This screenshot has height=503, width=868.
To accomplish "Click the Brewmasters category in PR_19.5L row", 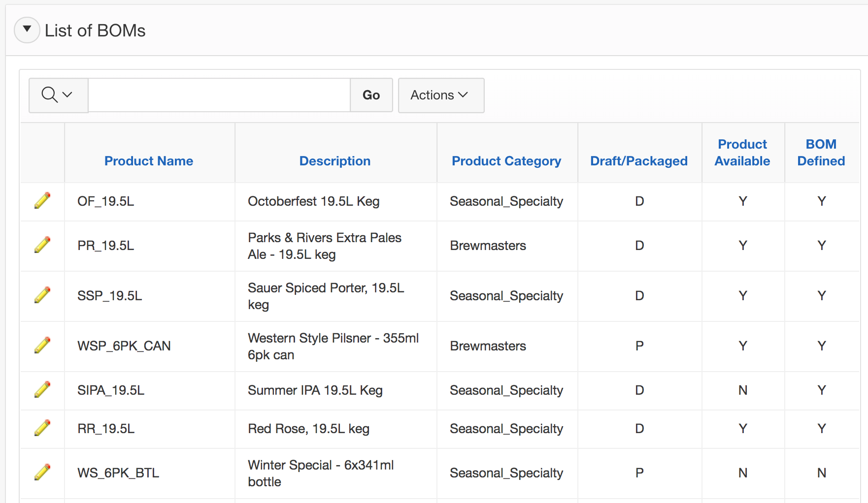I will pyautogui.click(x=488, y=246).
